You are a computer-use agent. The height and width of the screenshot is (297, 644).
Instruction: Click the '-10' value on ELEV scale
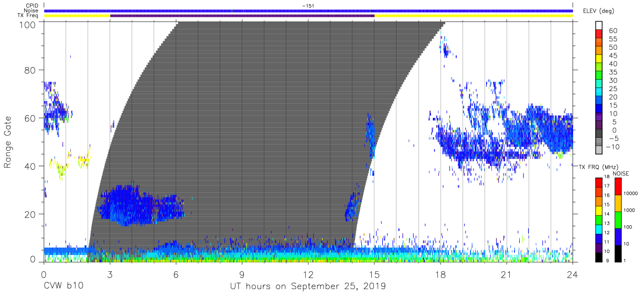[x=612, y=147]
